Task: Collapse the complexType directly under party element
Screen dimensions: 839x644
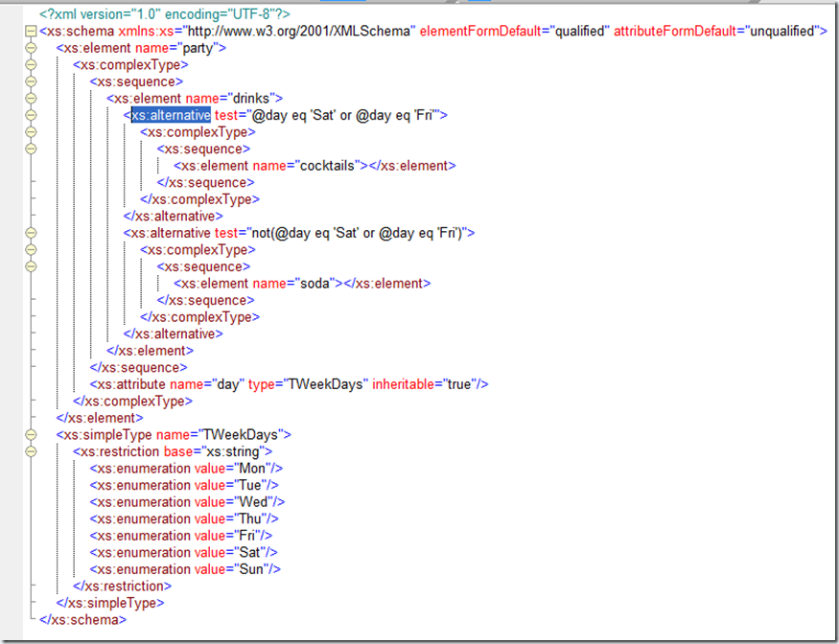Action: tap(30, 65)
